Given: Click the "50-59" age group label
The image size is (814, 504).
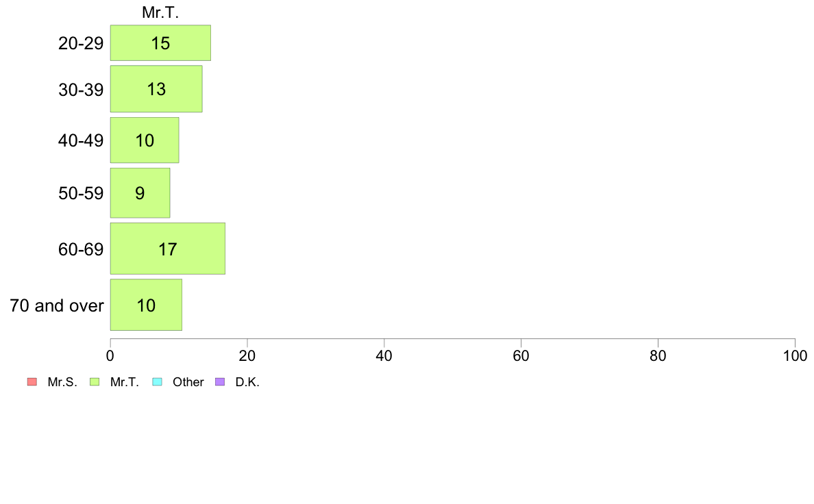Looking at the screenshot, I should click(81, 193).
